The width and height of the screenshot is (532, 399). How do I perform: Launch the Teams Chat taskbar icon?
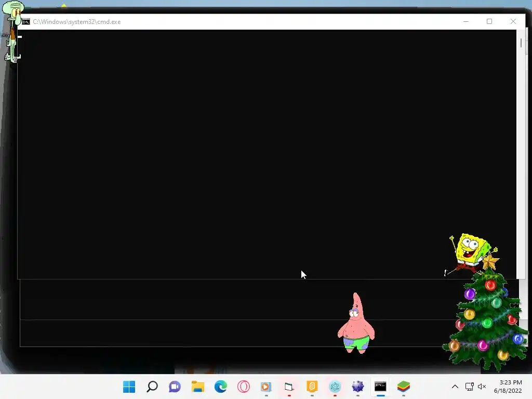pyautogui.click(x=175, y=387)
